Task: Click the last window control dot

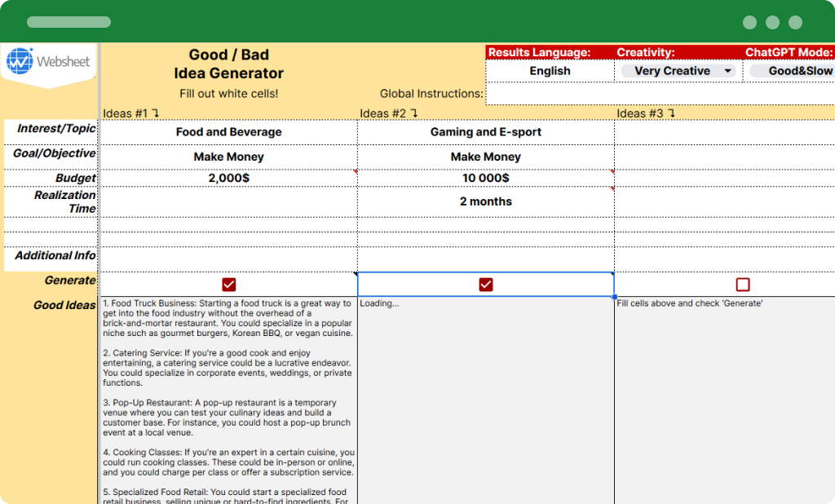Action: pyautogui.click(x=796, y=22)
